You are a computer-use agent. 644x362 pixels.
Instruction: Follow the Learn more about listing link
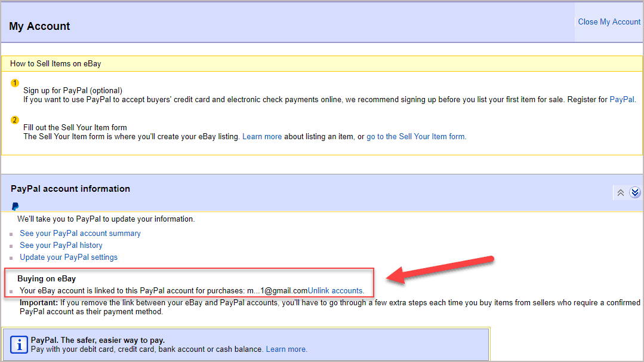coord(262,136)
